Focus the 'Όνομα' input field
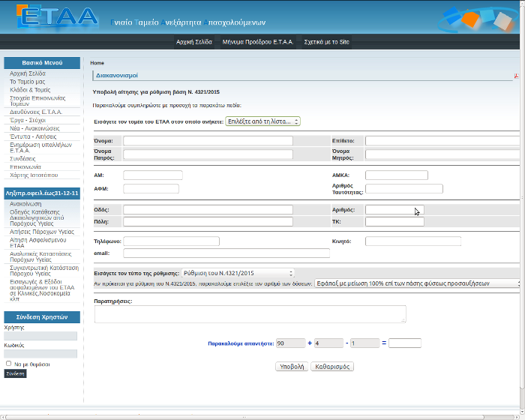Screen dimensions: 525x420 [x=208, y=141]
